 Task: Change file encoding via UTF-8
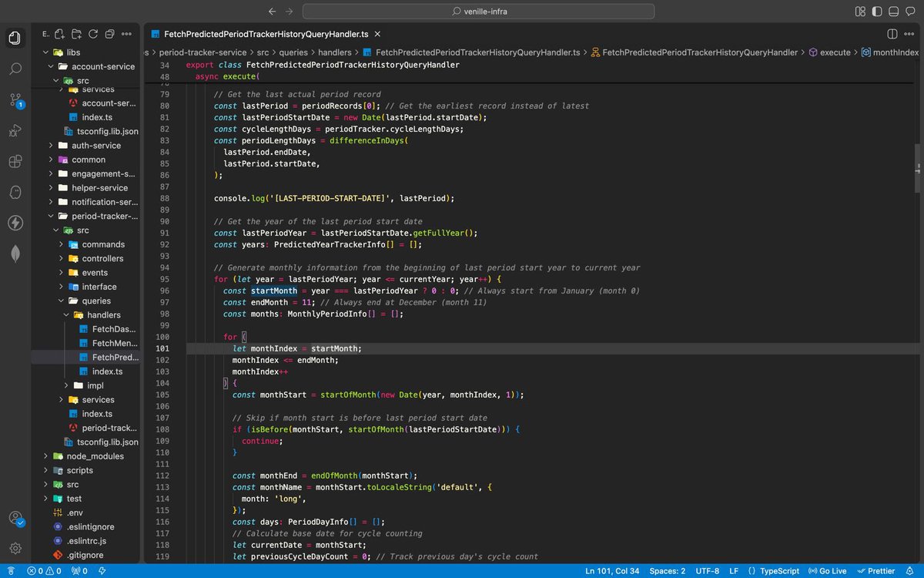707,571
